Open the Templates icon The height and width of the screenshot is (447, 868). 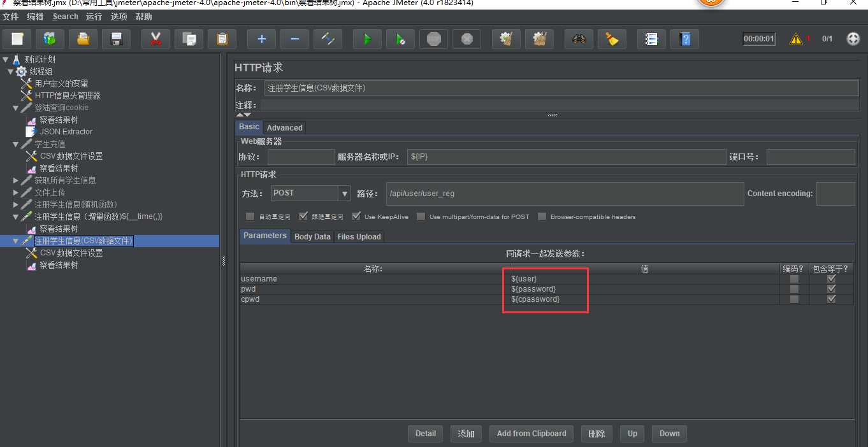coord(50,39)
